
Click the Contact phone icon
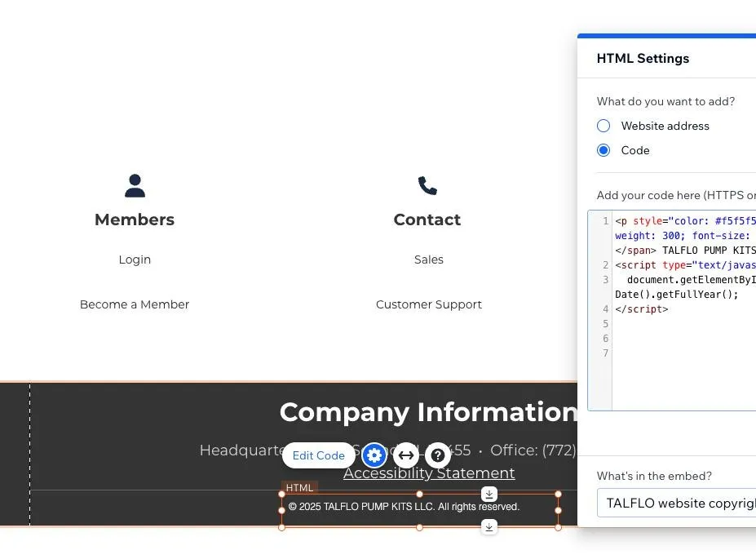(x=427, y=186)
